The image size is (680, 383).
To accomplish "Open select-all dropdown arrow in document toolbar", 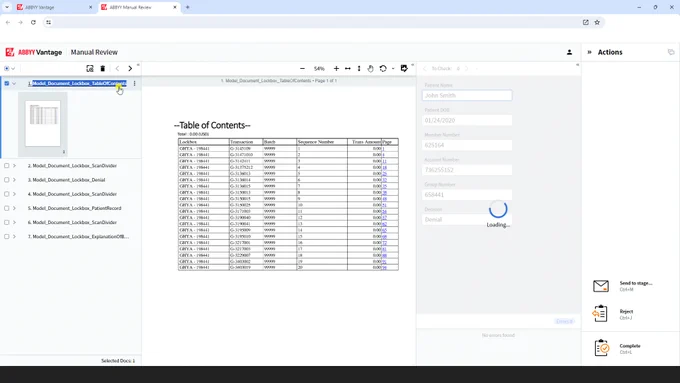I will point(13,69).
